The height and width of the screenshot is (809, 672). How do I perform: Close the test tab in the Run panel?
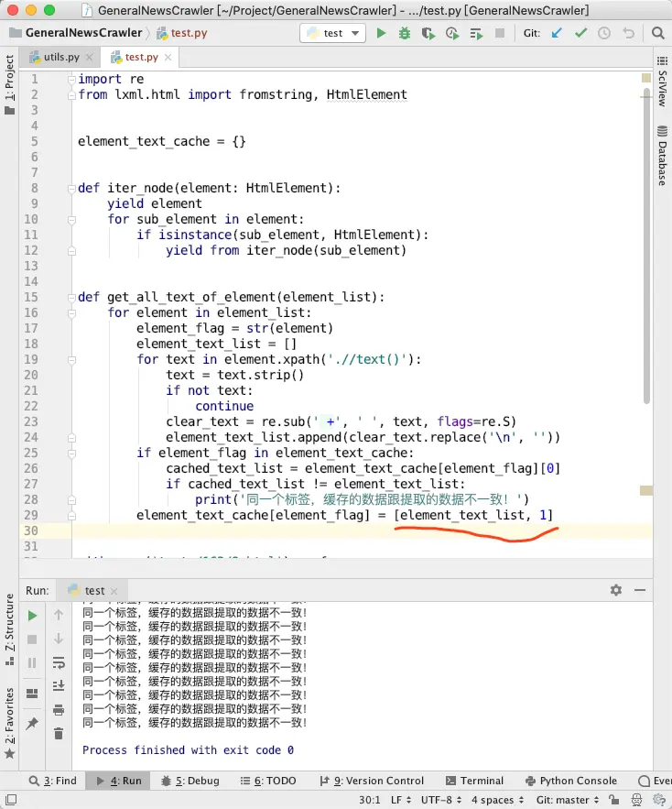point(114,591)
